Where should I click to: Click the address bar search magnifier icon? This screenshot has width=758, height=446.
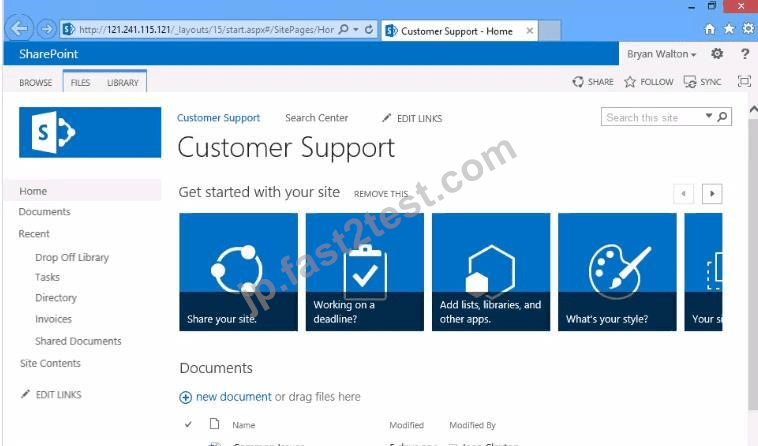click(343, 29)
